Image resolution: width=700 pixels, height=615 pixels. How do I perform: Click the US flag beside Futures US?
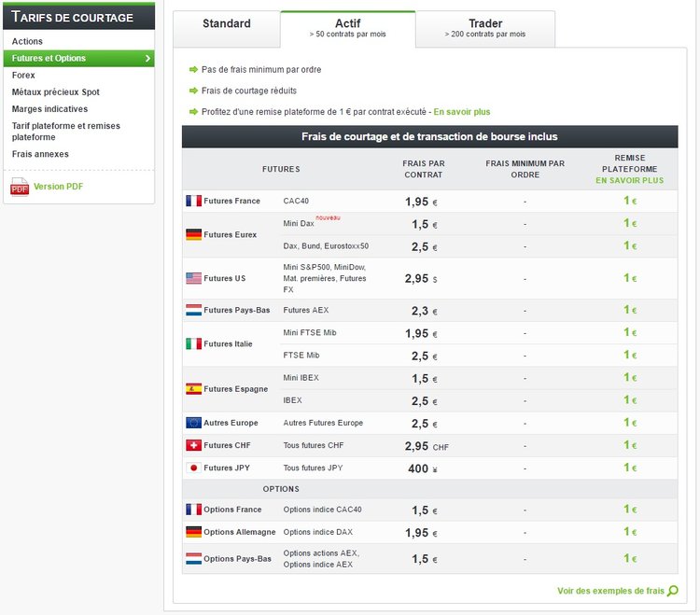[x=193, y=278]
